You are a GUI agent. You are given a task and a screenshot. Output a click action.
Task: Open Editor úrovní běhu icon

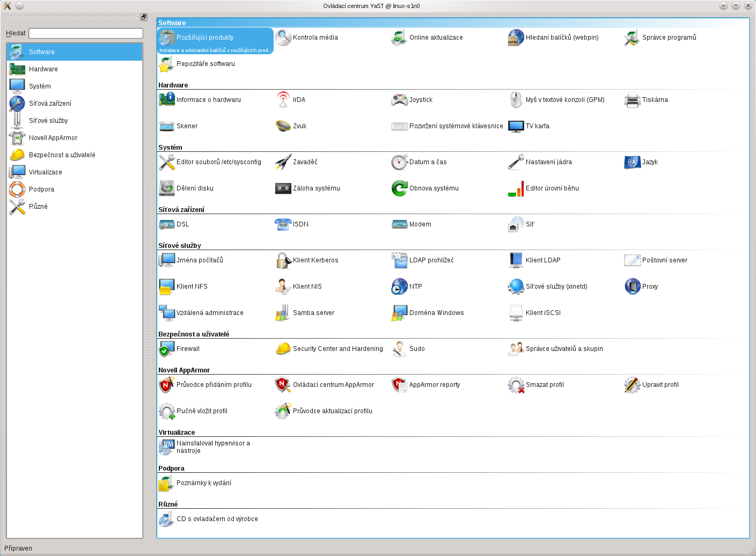point(516,188)
